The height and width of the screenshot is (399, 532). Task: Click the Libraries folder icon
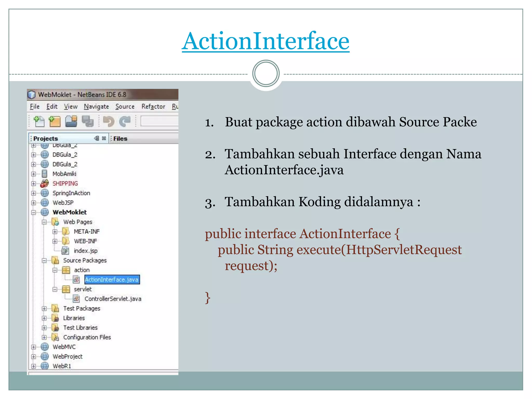click(x=55, y=318)
